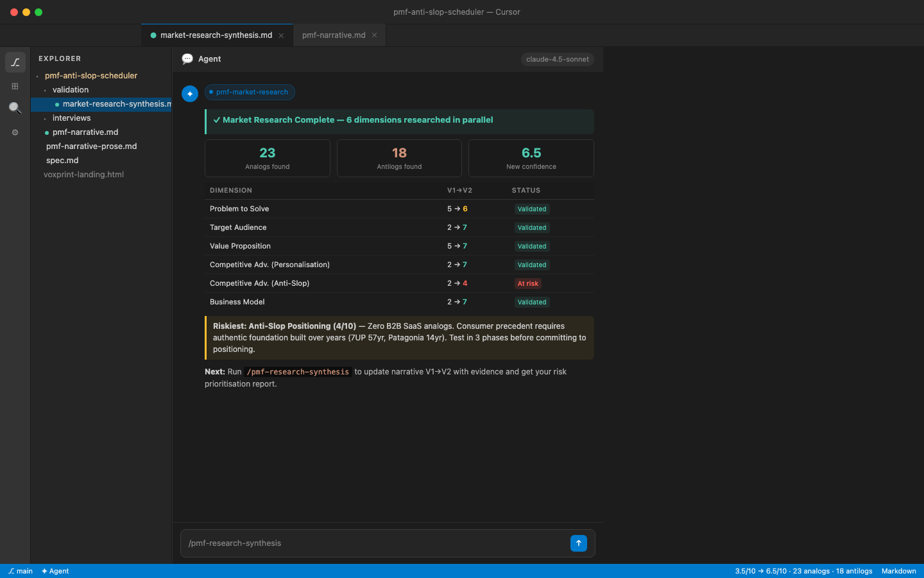Select market-research-synthesis file in explorer
Viewport: 924px width, 578px height.
click(x=101, y=104)
